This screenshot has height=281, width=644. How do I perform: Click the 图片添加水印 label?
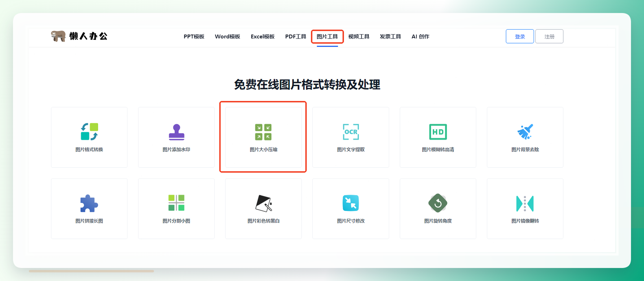176,149
